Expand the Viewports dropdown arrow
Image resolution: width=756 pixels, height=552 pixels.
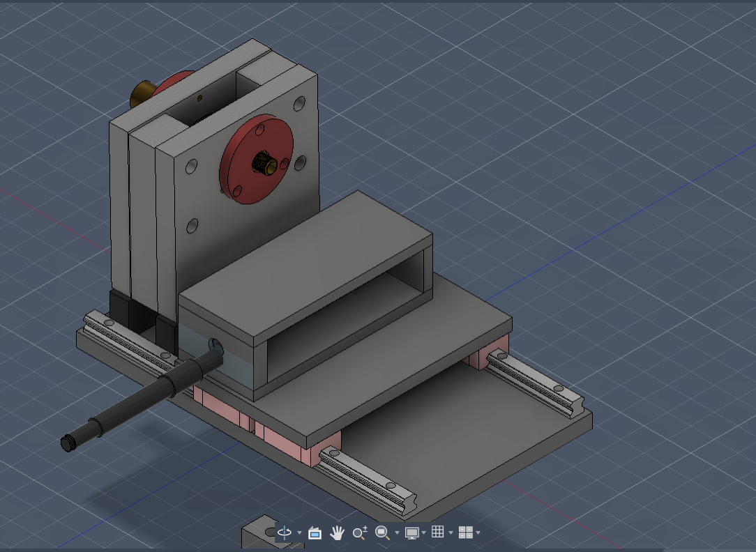coord(478,532)
